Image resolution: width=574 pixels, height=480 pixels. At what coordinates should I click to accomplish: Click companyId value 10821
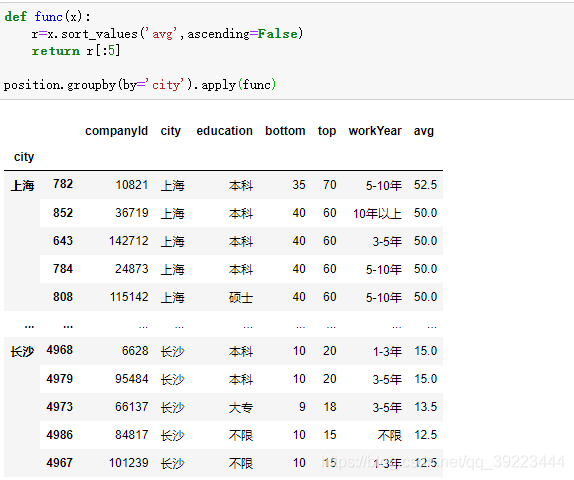pos(132,185)
